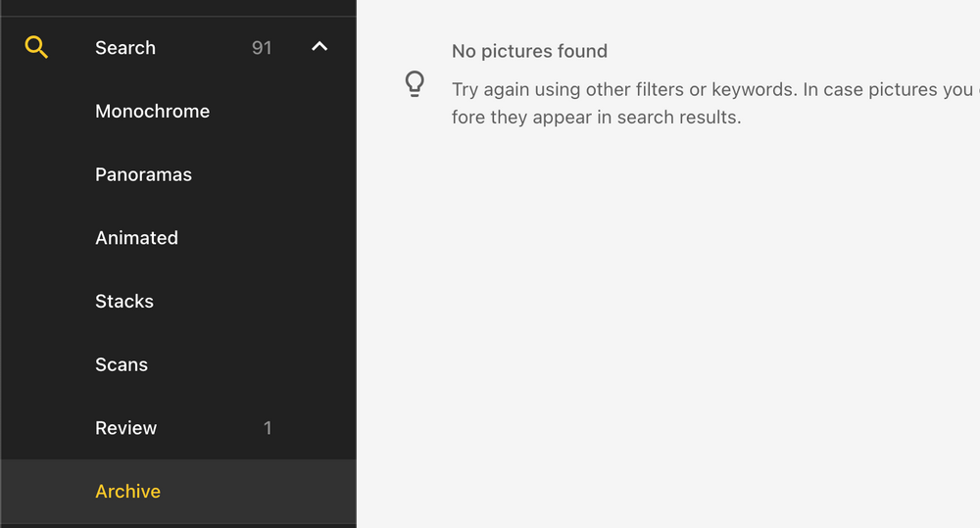980x528 pixels.
Task: Select the highlighted Archive item
Action: point(178,491)
